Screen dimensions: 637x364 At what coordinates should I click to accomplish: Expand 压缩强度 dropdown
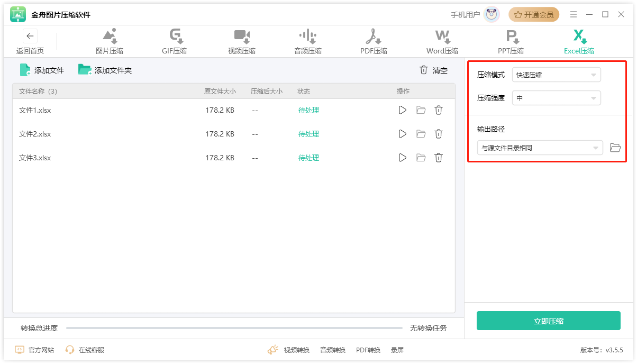coord(557,98)
